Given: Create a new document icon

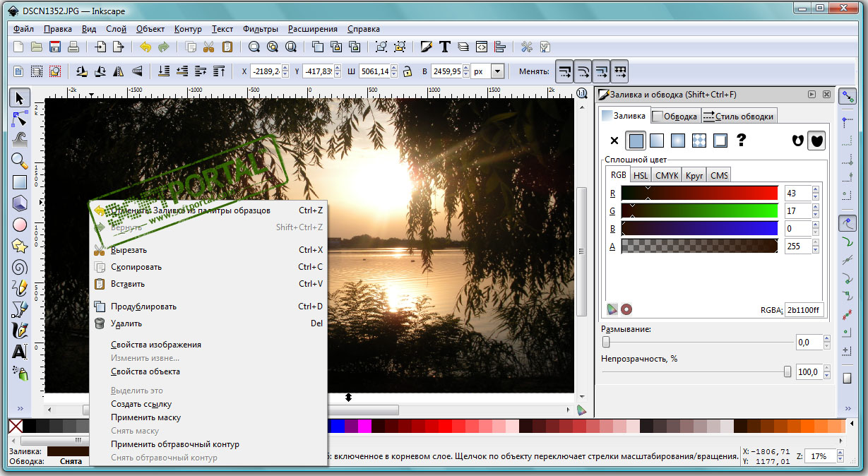Looking at the screenshot, I should coord(19,47).
